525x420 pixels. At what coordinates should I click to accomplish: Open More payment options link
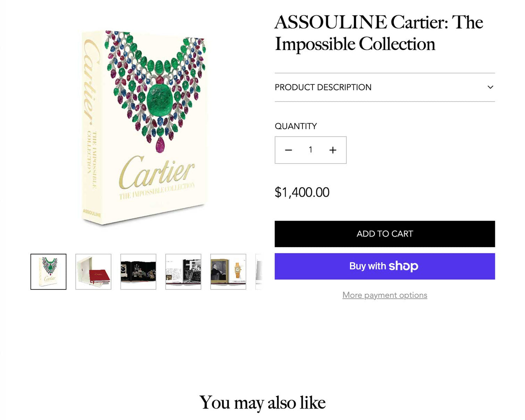tap(385, 295)
